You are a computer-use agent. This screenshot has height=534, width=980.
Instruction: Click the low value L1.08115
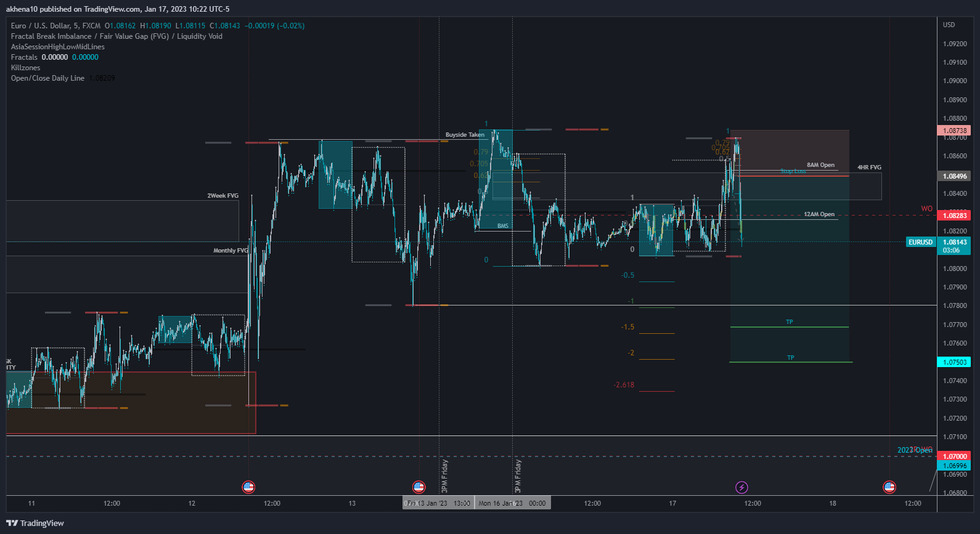pyautogui.click(x=190, y=26)
